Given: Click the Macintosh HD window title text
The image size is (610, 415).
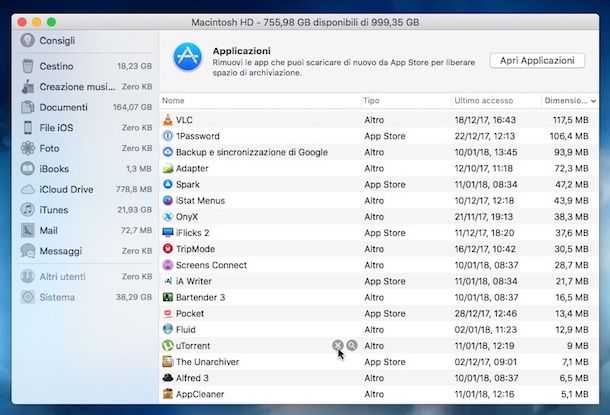Looking at the screenshot, I should tap(305, 22).
